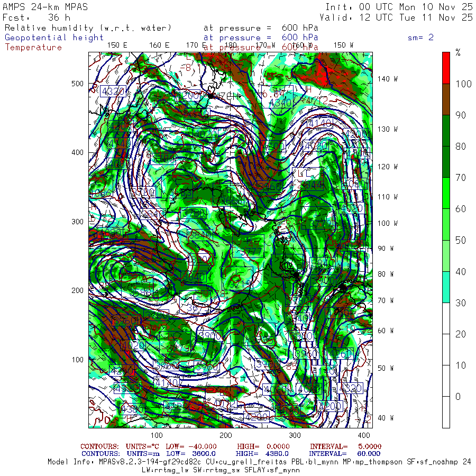Image resolution: width=476 pixels, height=476 pixels.
Task: Click the '140 W' label at map right
Action: [388, 79]
